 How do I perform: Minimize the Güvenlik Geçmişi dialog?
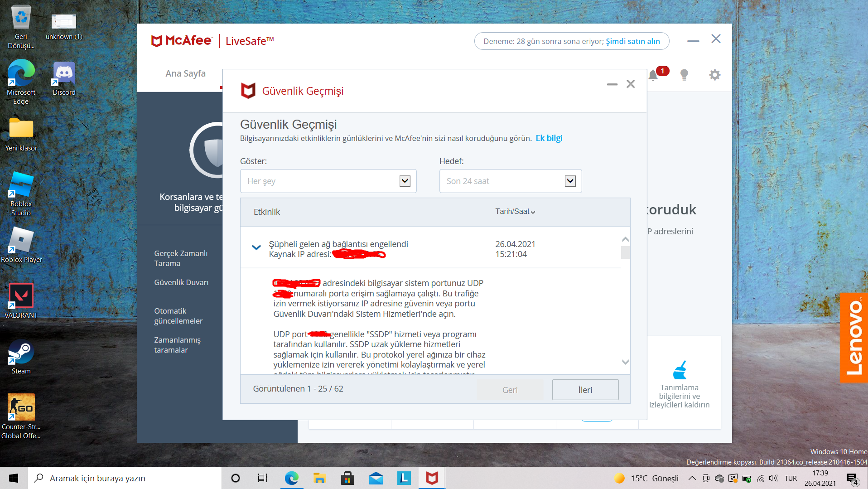[612, 84]
